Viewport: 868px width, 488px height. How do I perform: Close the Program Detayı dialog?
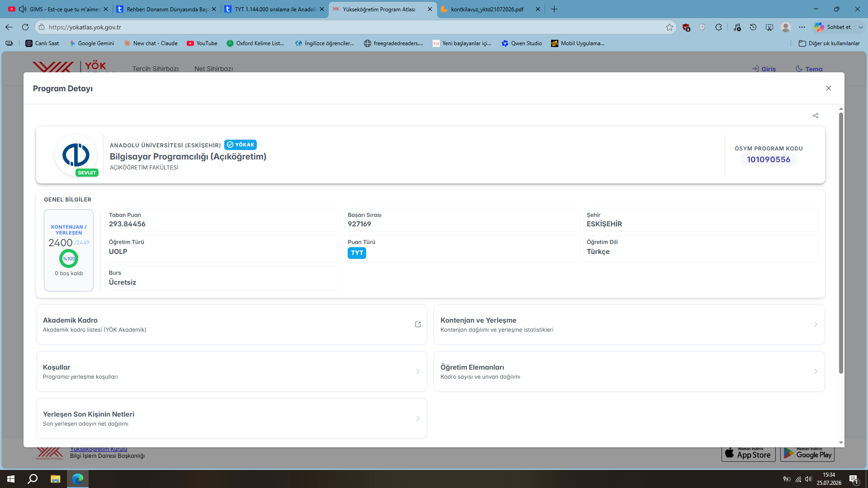(x=828, y=88)
